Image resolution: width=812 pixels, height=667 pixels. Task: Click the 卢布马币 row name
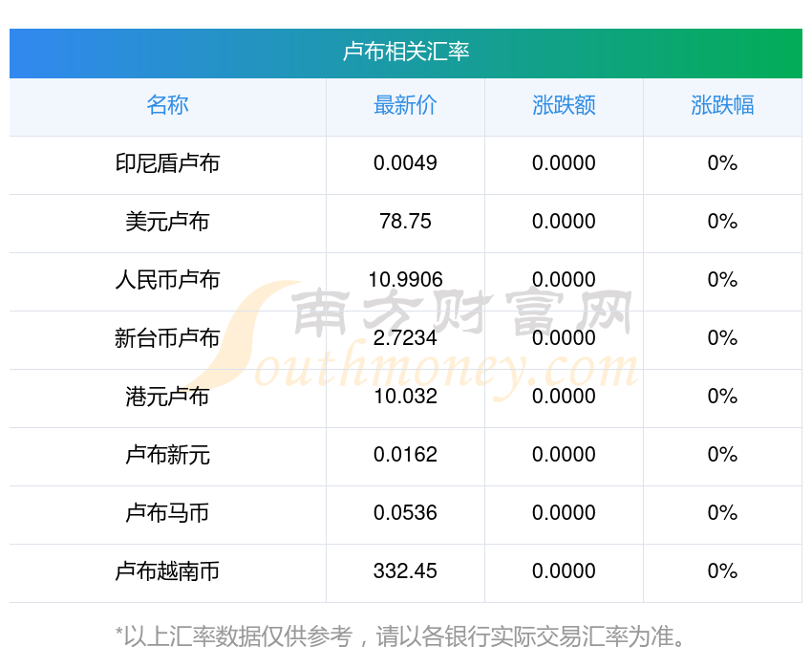pos(167,513)
